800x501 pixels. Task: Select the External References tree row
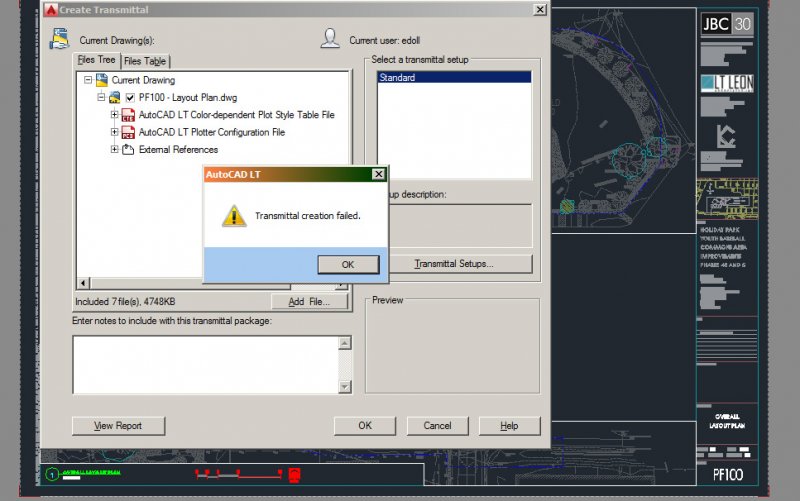click(x=178, y=149)
